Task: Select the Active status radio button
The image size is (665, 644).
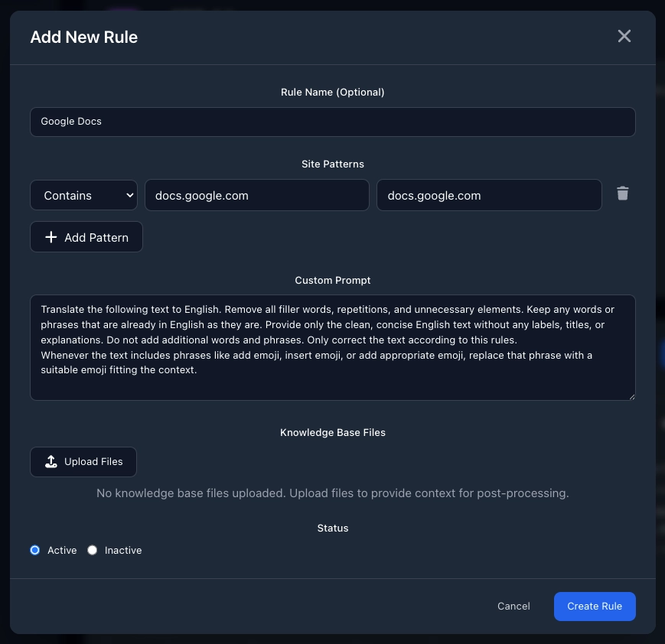Action: pyautogui.click(x=34, y=550)
